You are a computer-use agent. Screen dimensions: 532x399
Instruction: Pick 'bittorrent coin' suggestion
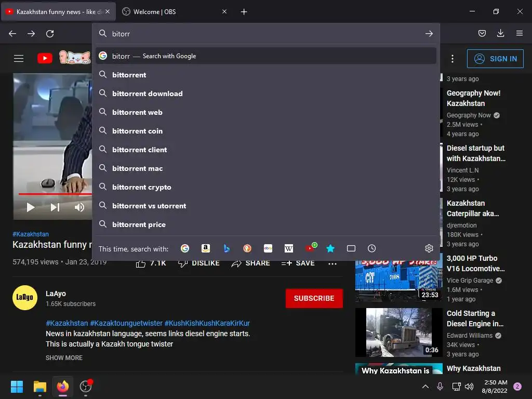[x=266, y=130]
